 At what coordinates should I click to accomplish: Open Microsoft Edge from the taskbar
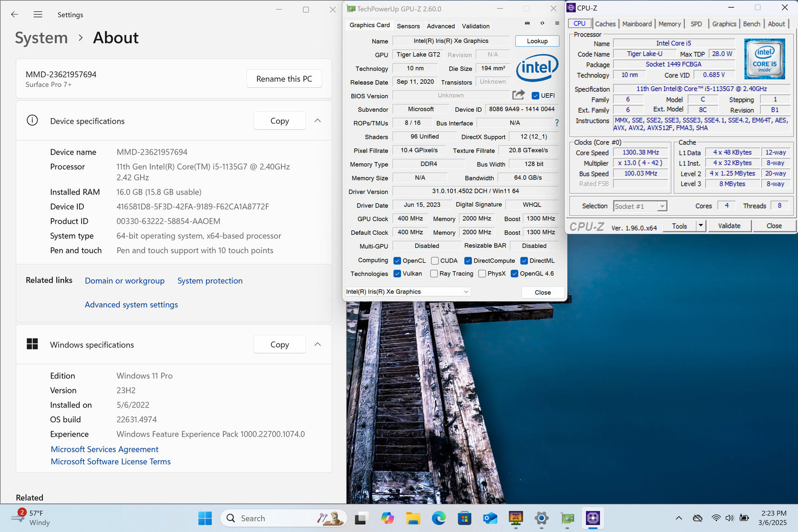[x=439, y=519]
